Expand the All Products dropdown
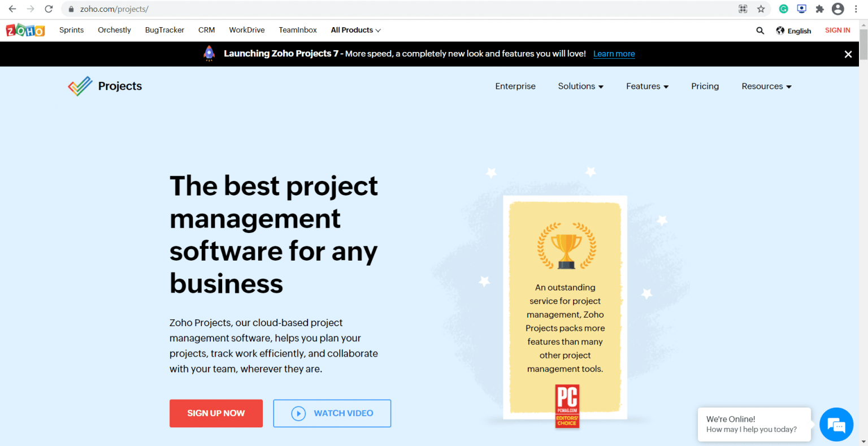The width and height of the screenshot is (868, 446). pos(355,30)
